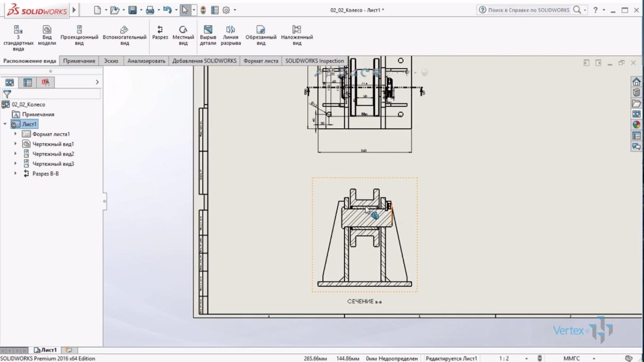Click the Разрез (section view) tool

(x=160, y=33)
